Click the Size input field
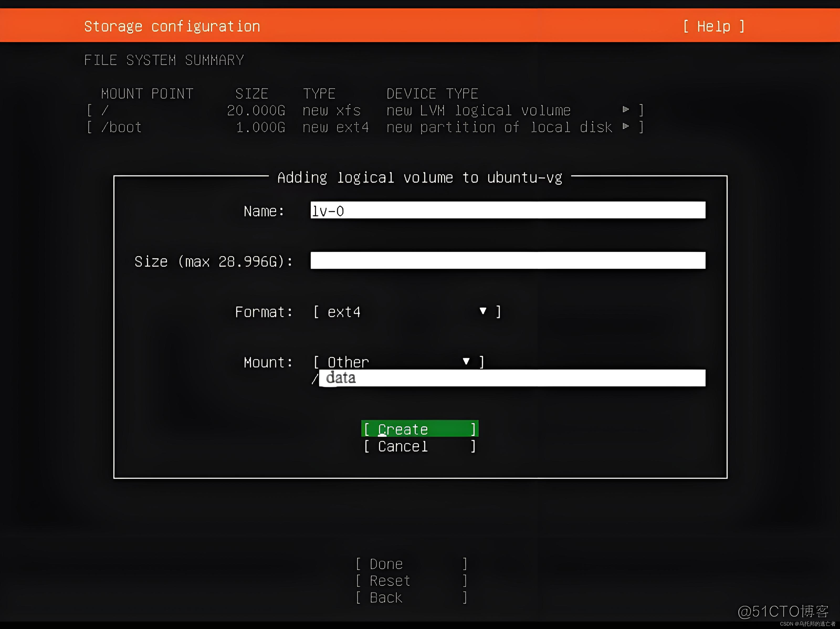The image size is (840, 629). click(508, 261)
